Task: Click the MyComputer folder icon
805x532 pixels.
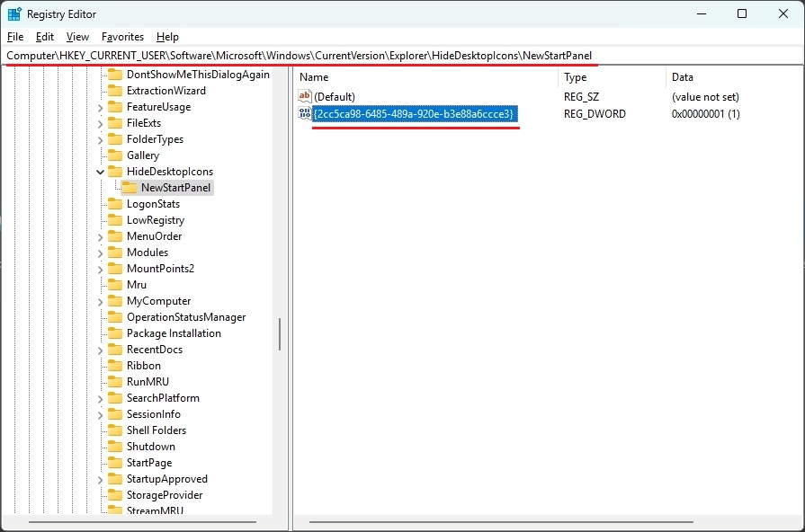Action: tap(115, 301)
